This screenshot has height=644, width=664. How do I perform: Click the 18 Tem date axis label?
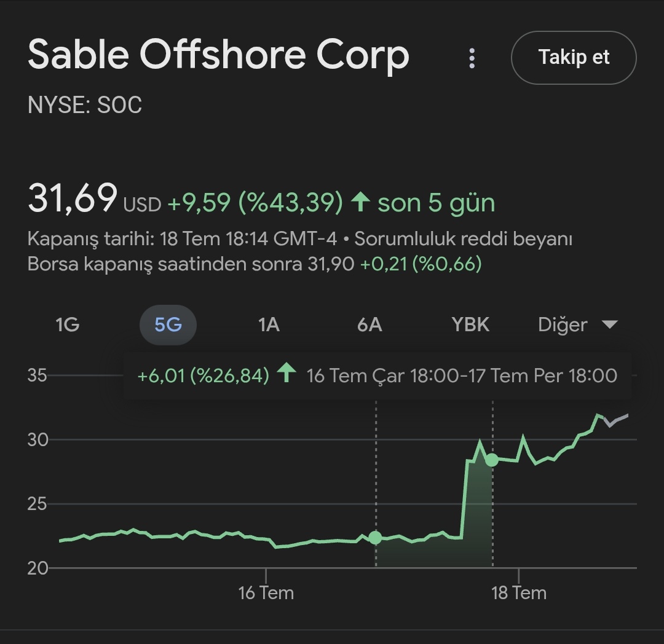(x=519, y=593)
